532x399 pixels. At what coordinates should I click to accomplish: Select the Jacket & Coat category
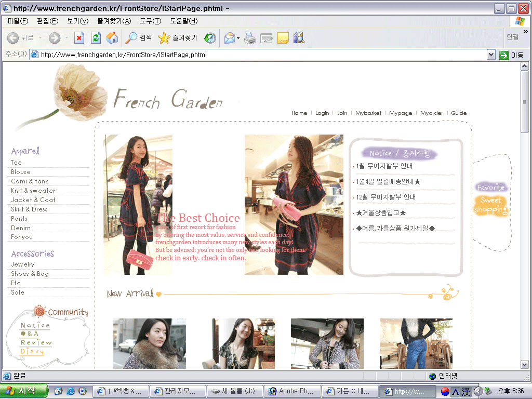tap(33, 200)
